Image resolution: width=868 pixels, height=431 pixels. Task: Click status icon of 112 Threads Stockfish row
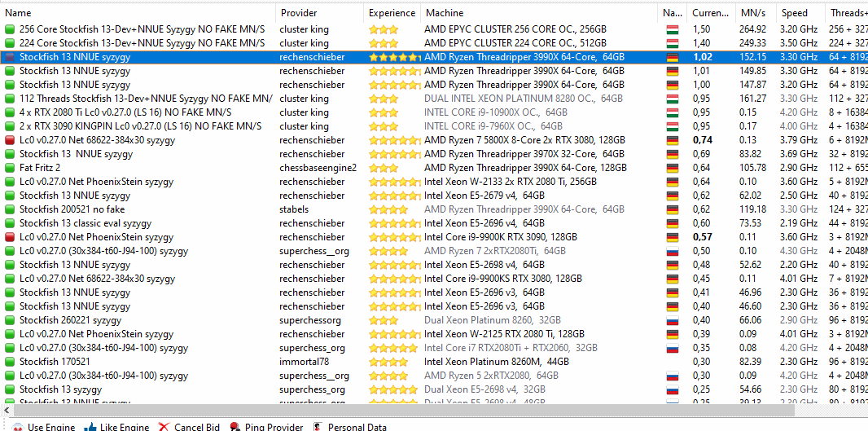tap(10, 99)
